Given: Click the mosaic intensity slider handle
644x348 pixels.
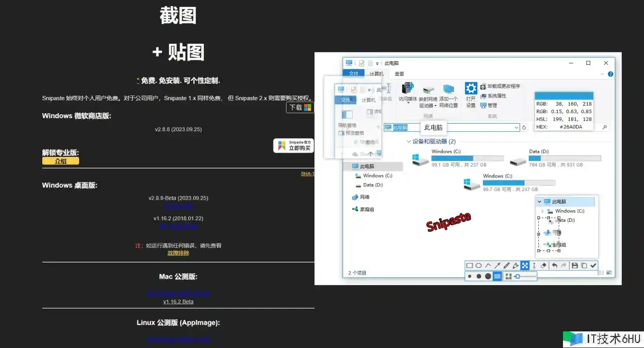Looking at the screenshot, I should coord(517,276).
